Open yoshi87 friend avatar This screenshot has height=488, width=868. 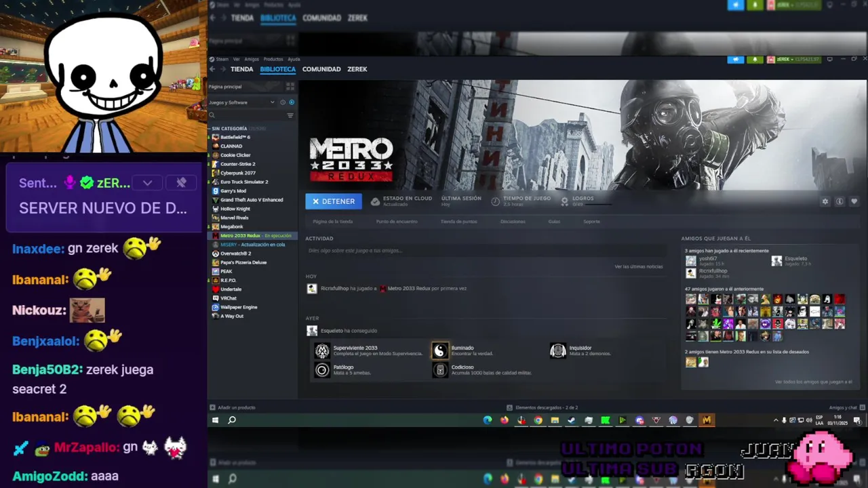[690, 261]
